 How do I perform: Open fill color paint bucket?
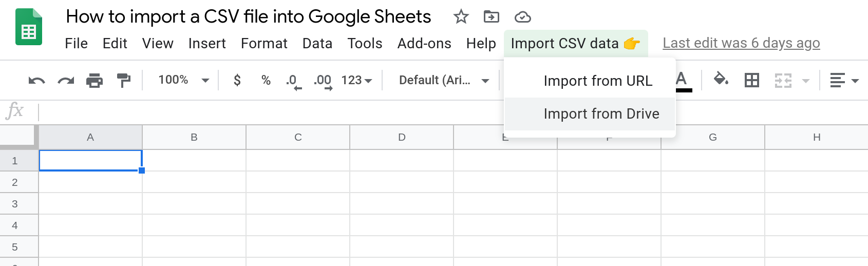721,80
